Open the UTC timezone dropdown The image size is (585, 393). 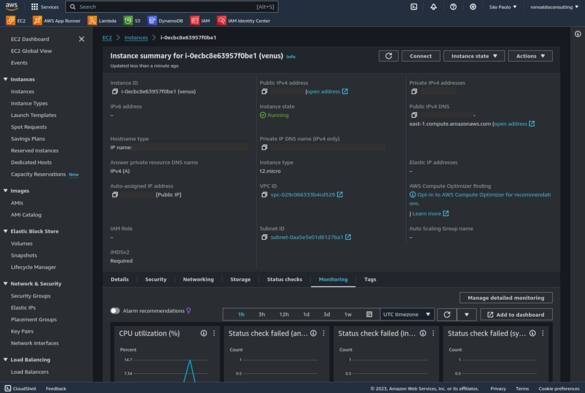407,314
